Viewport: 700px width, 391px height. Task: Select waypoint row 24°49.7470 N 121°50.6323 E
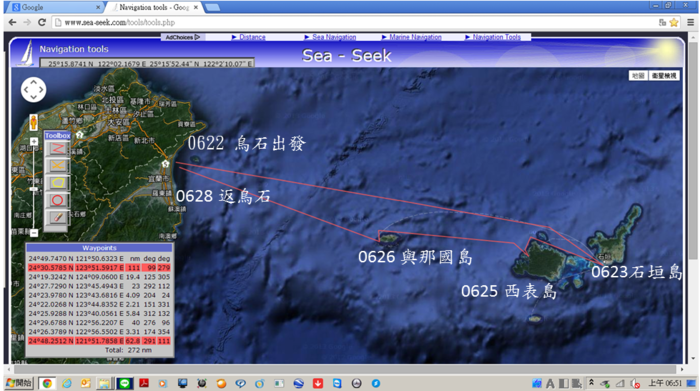click(x=99, y=258)
